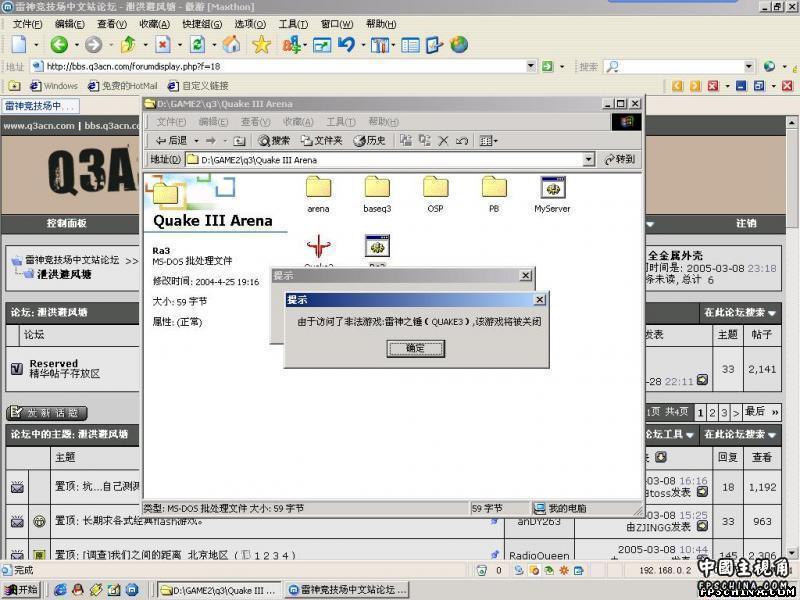Open Maxthon's 文件(F) menu
800x600 pixels.
28,24
